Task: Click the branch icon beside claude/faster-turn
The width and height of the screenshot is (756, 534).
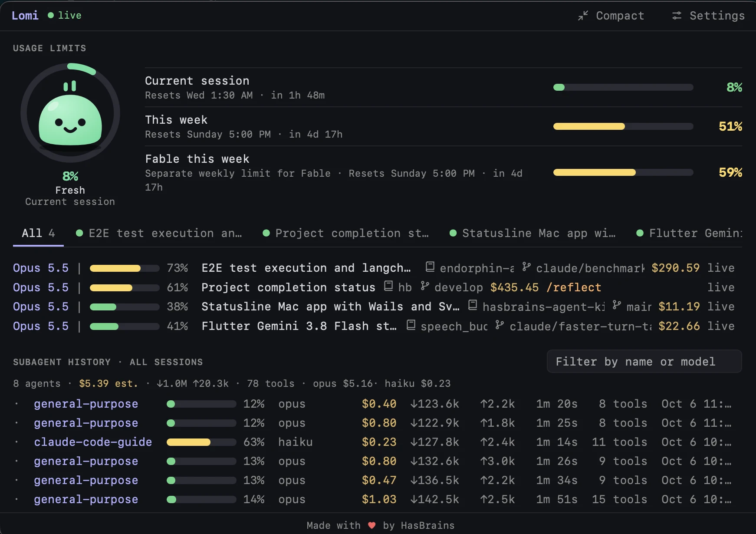Action: tap(500, 325)
